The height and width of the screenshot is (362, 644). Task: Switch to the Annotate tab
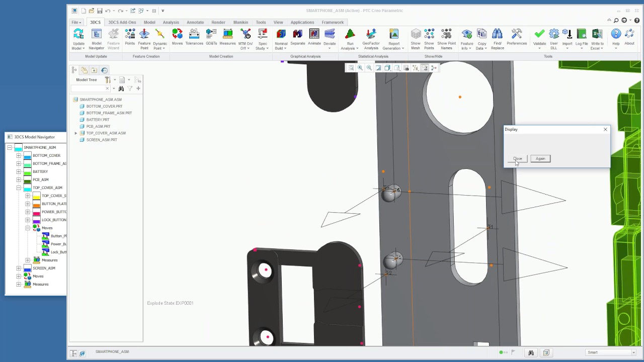click(x=195, y=22)
